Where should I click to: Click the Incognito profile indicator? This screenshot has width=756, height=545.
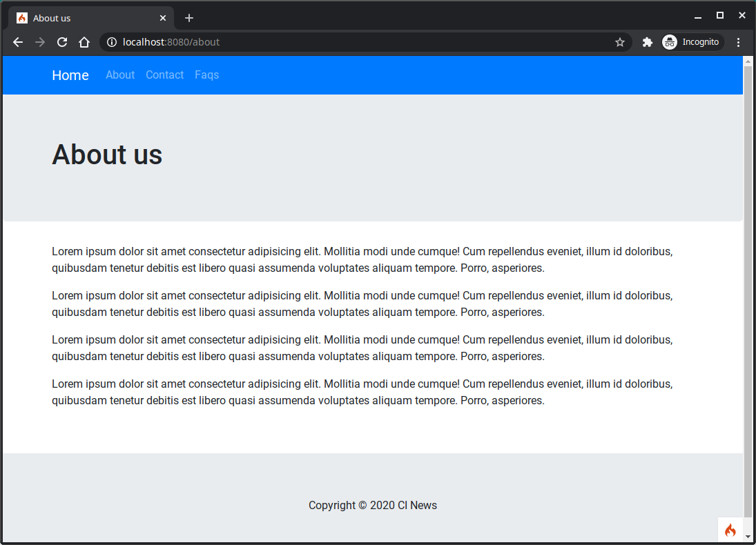tap(693, 42)
